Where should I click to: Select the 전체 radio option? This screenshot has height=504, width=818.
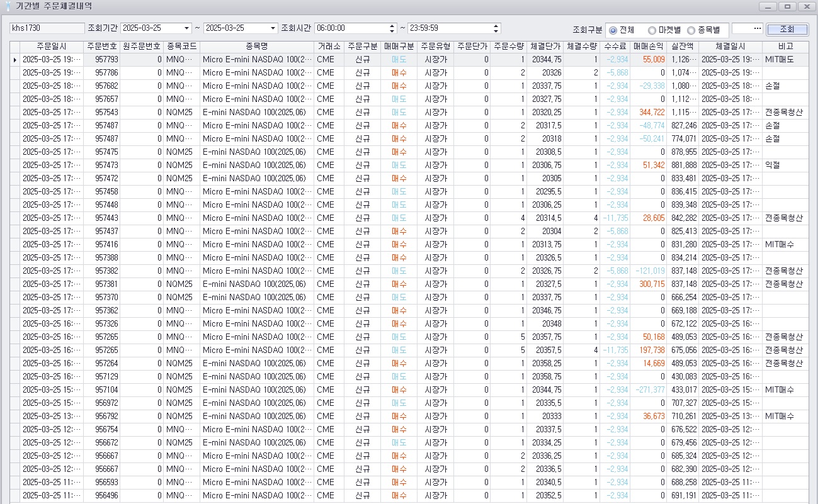pos(613,30)
